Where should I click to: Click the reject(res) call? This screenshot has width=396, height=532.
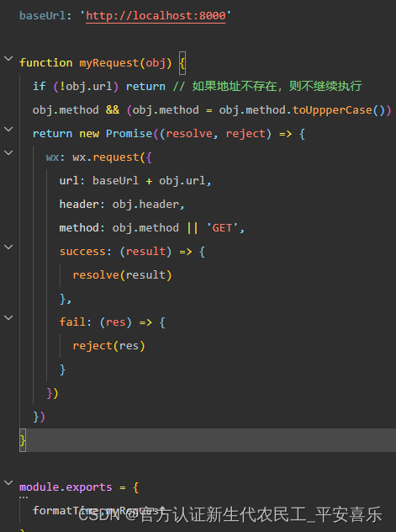[109, 346]
